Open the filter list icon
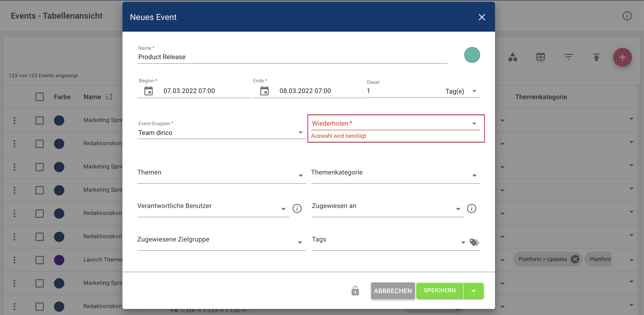This screenshot has height=315, width=644. click(569, 57)
